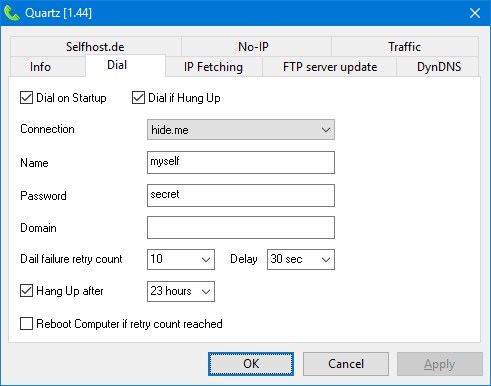Focus the empty Domain input field
The height and width of the screenshot is (386, 491).
pos(241,228)
